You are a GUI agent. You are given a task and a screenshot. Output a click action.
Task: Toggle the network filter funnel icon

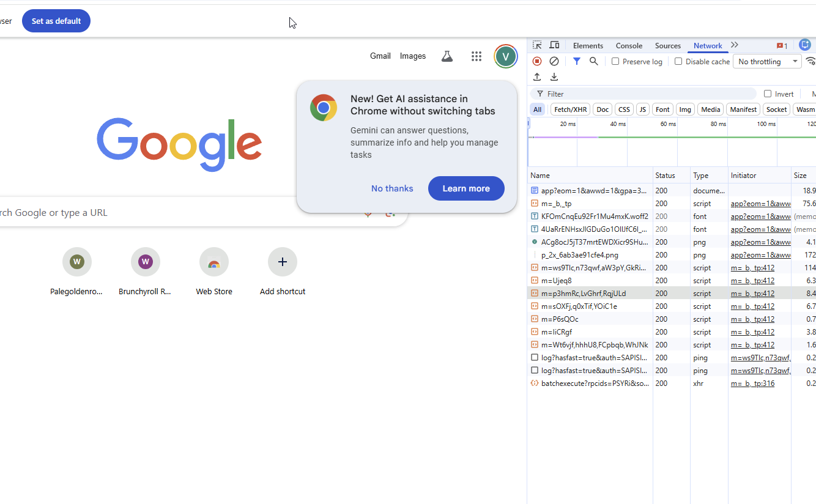(576, 61)
